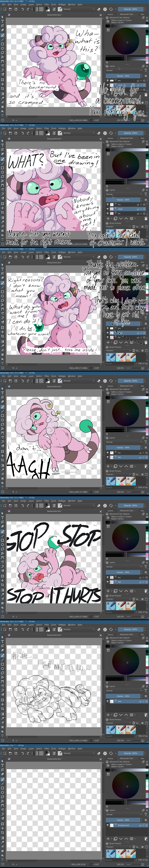
Task: Activate Transform tool in empty-canvas window
Action: click(3, 824)
